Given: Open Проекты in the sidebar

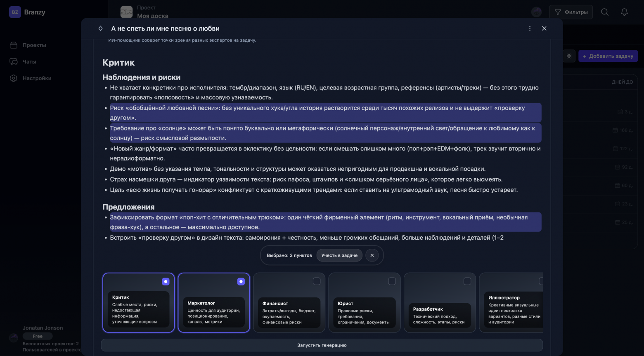Looking at the screenshot, I should (x=34, y=45).
